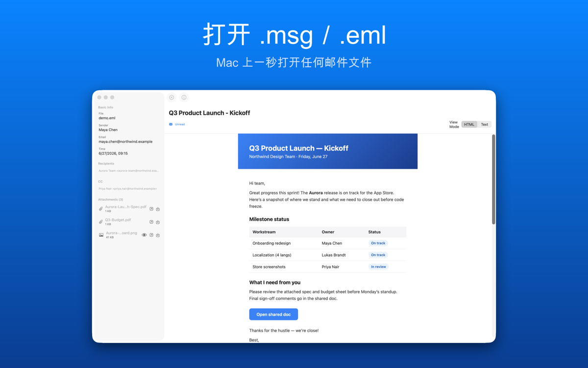Click the In review status badge
The height and width of the screenshot is (368, 588).
378,266
